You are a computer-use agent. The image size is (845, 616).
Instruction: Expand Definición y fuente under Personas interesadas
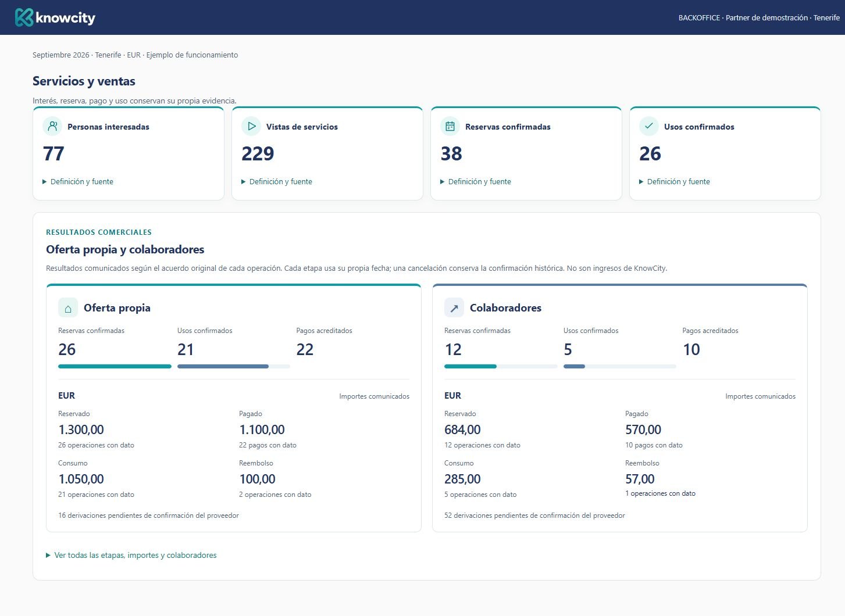click(78, 182)
